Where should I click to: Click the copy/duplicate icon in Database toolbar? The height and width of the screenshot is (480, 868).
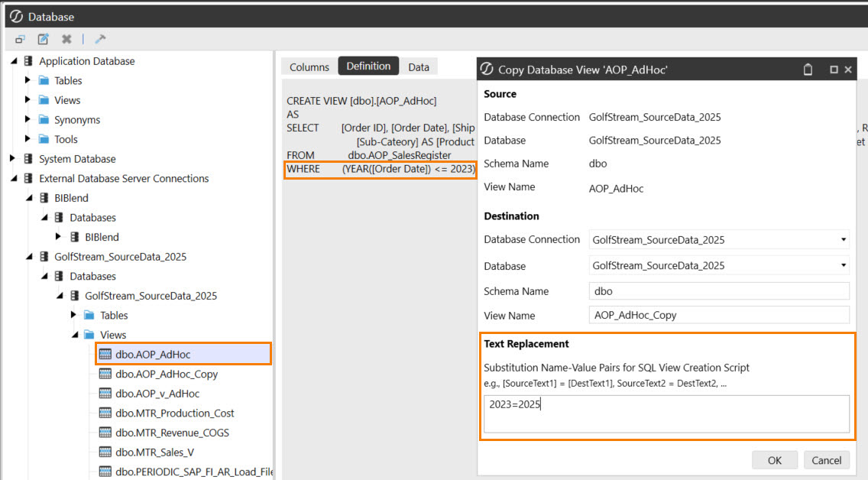[20, 39]
